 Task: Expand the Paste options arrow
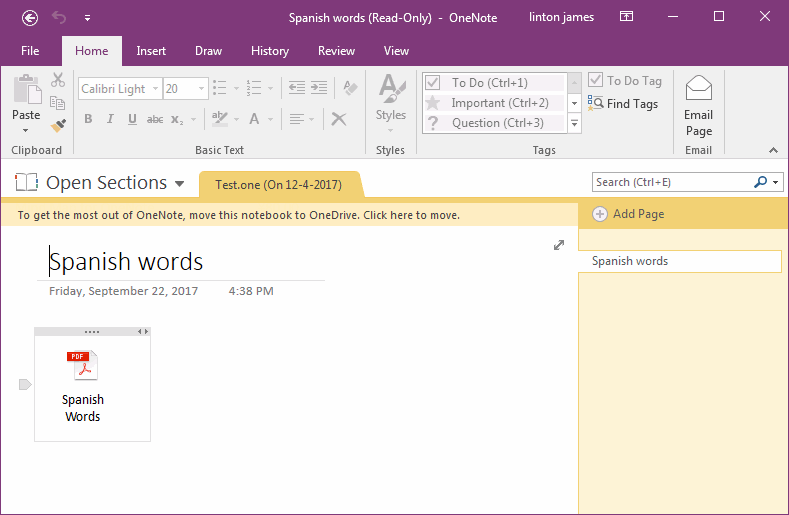(26, 130)
